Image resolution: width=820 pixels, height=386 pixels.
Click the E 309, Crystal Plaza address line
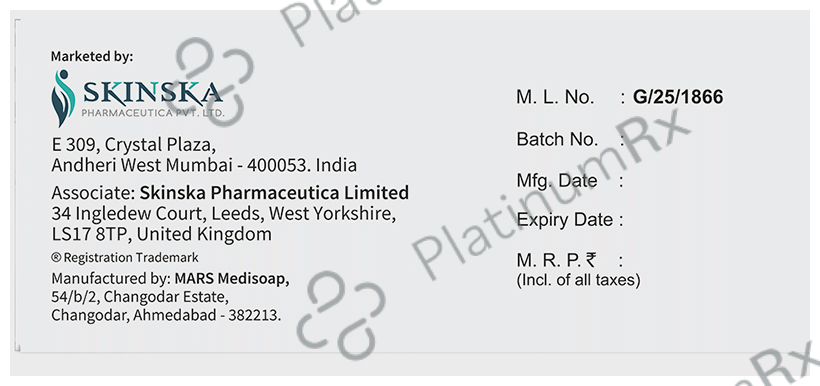133,144
